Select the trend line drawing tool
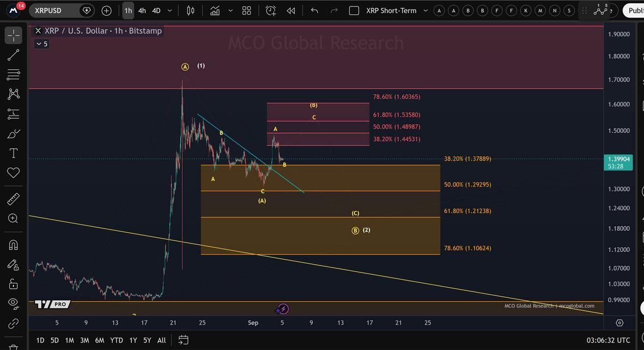644x350 pixels. pyautogui.click(x=13, y=55)
